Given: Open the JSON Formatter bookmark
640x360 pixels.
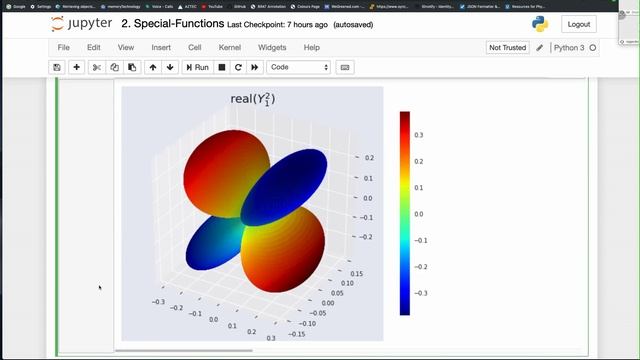Looking at the screenshot, I should 480,7.
